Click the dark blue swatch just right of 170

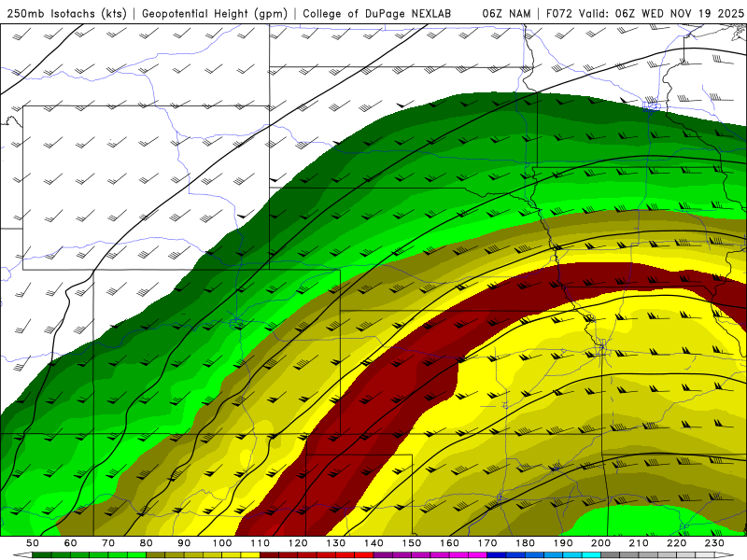497,555
